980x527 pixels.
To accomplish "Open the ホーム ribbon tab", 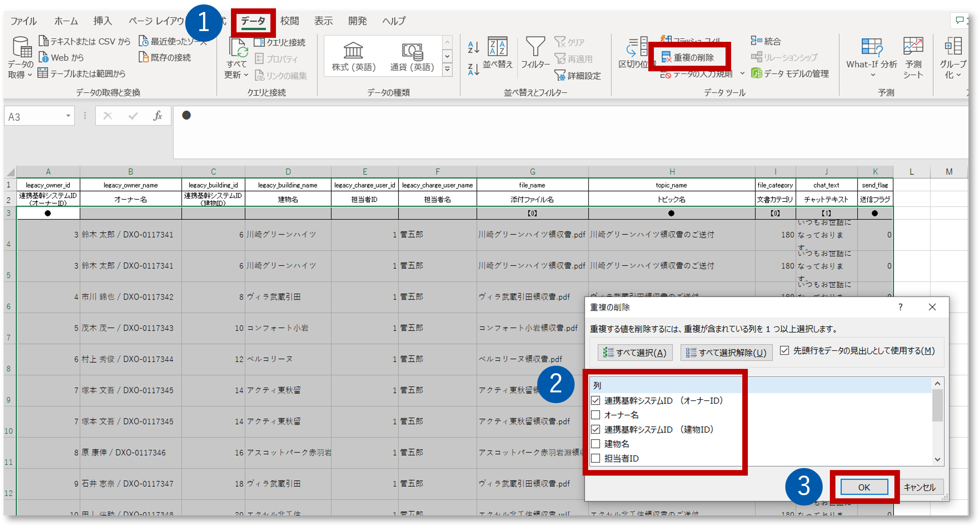I will [66, 21].
